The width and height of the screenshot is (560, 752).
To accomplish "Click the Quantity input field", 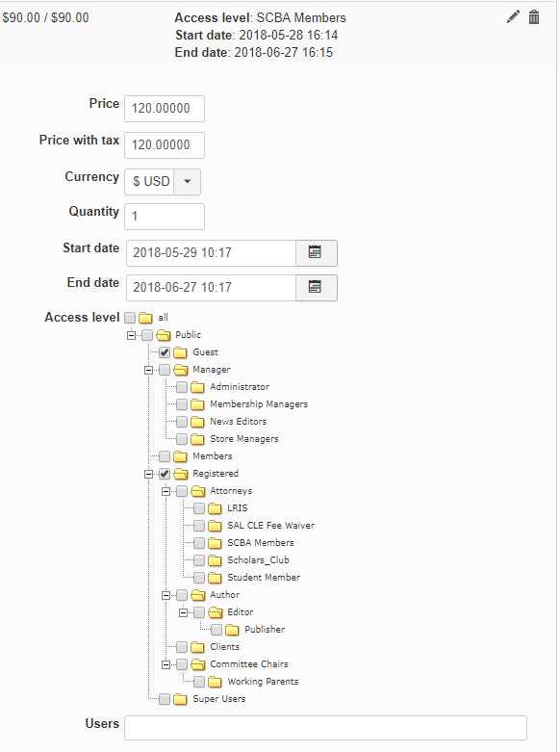I will click(x=165, y=217).
